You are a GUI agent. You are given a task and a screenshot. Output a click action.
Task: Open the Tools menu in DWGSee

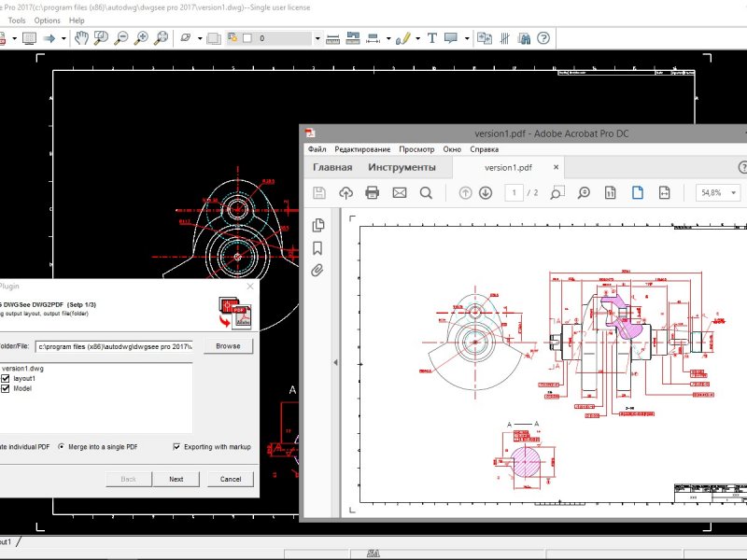click(x=17, y=21)
